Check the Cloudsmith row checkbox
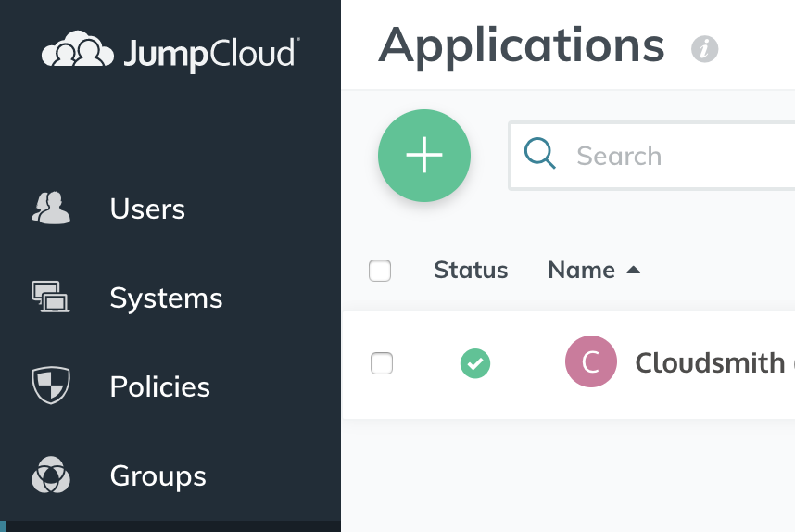Viewport: 795px width, 532px height. point(382,363)
